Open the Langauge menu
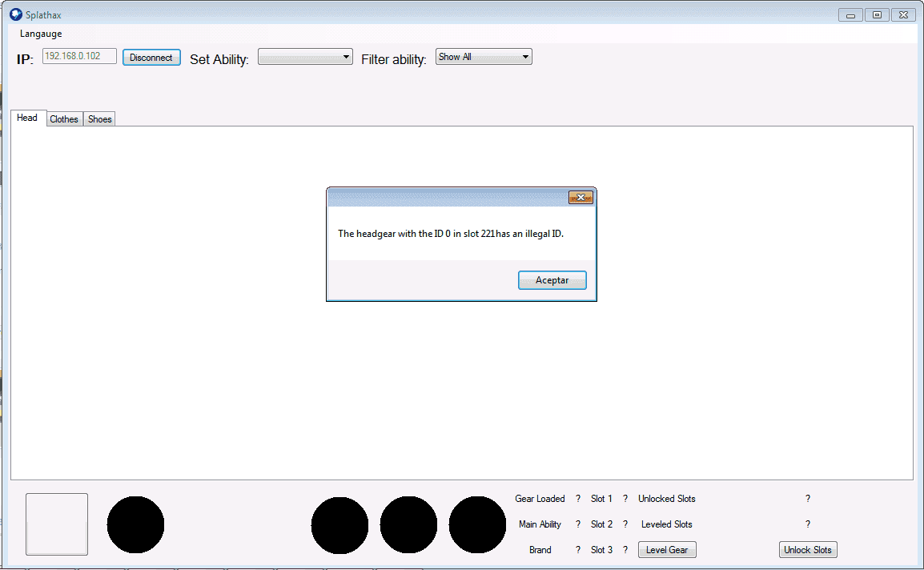Image resolution: width=924 pixels, height=570 pixels. tap(41, 34)
